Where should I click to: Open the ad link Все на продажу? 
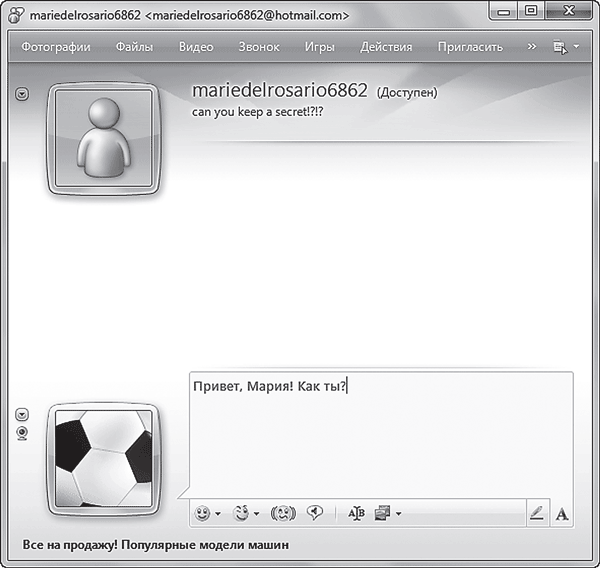[155, 546]
